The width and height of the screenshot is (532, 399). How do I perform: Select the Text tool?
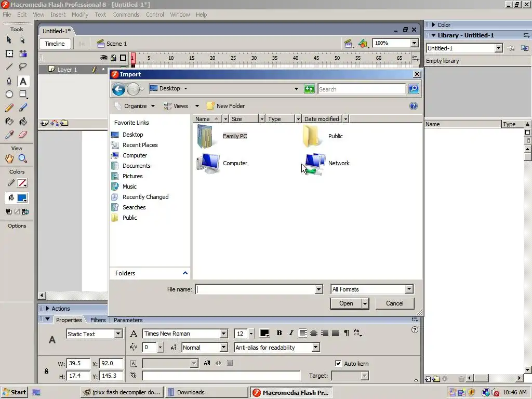coord(23,81)
